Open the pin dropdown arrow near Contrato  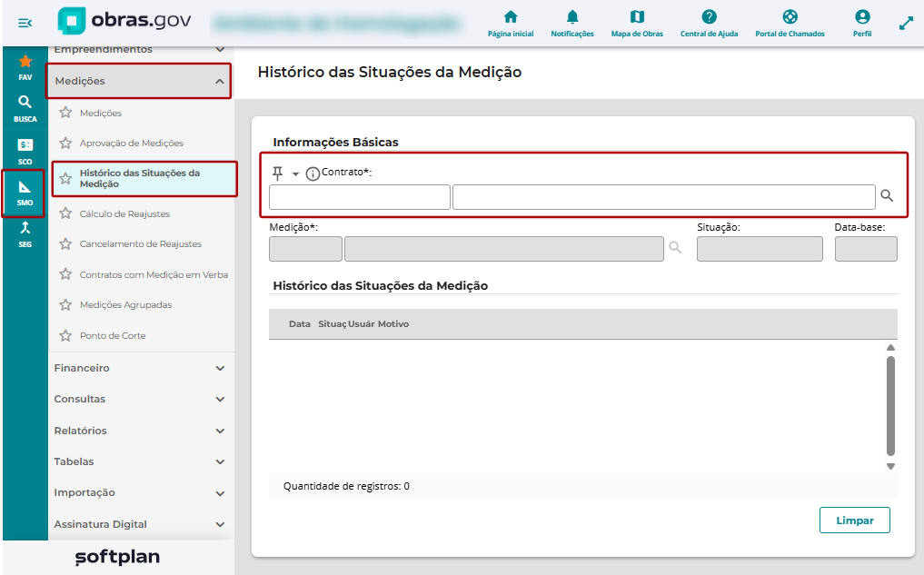pos(295,173)
